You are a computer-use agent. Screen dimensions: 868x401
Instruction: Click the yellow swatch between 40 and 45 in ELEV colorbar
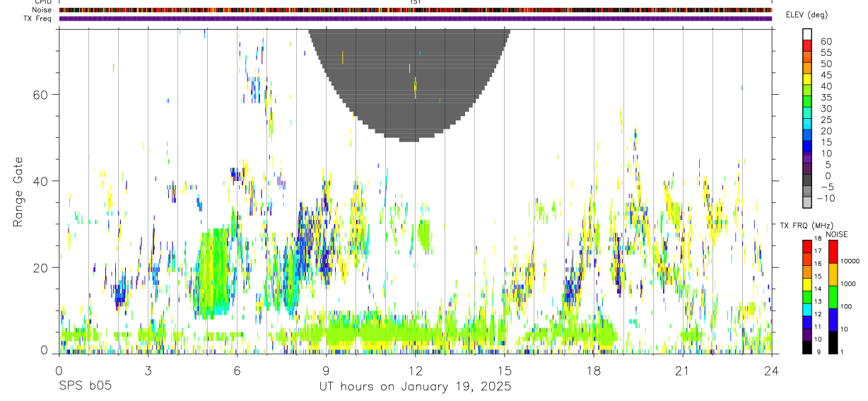(808, 80)
